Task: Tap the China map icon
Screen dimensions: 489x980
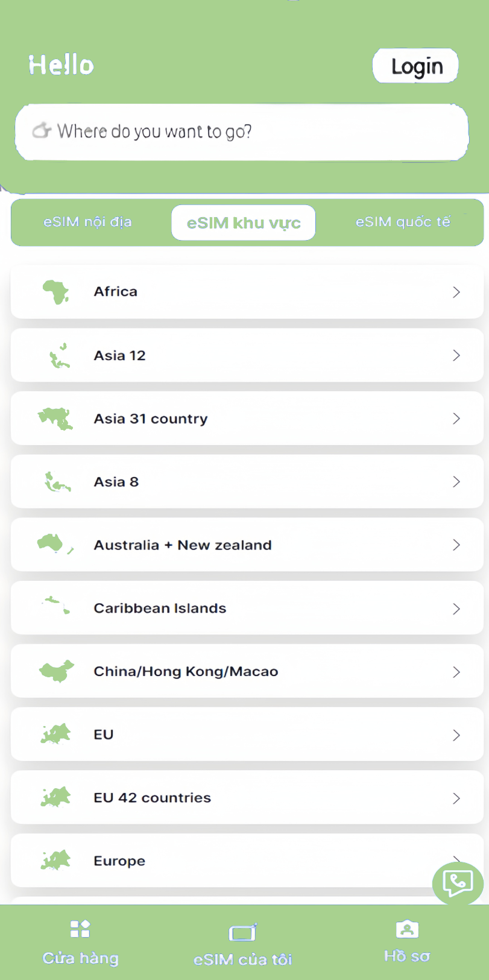Action: 57,671
